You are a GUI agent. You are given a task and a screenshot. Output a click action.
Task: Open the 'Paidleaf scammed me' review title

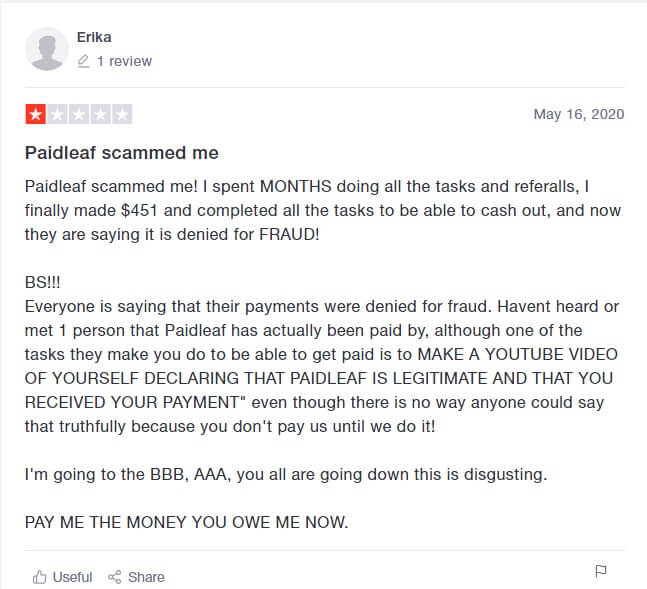[x=122, y=153]
